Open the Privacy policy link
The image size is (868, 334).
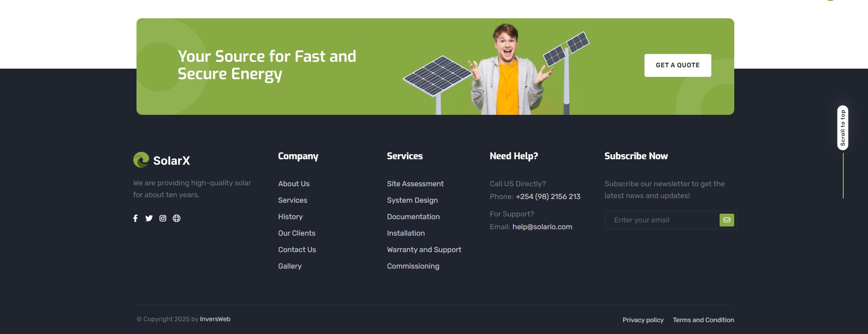(643, 320)
